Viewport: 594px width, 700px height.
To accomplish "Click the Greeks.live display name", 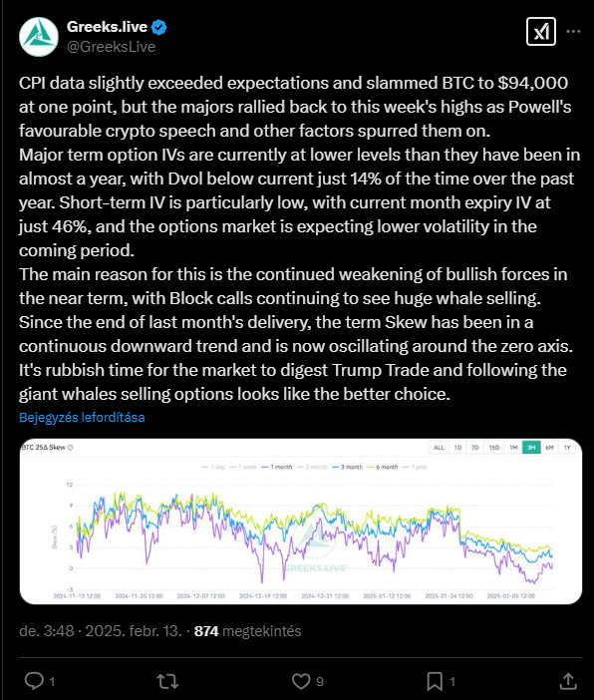I will pyautogui.click(x=107, y=27).
